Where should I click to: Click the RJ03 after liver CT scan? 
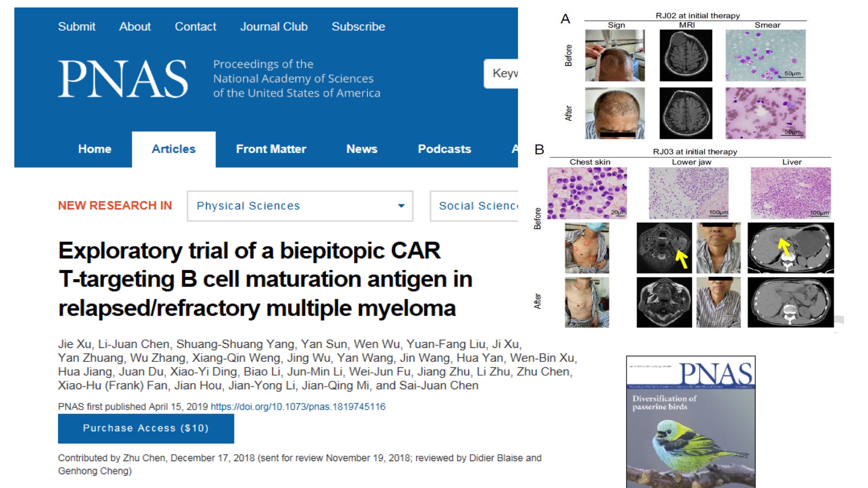(x=791, y=302)
